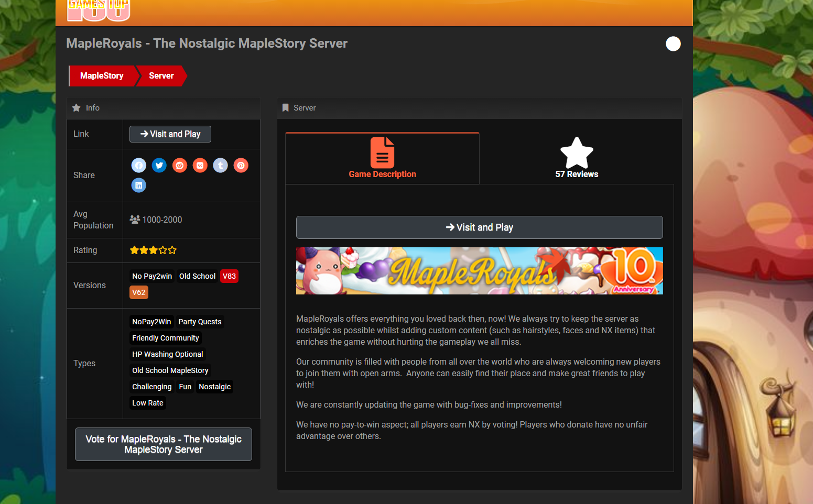813x504 pixels.
Task: Open the MapleStory breadcrumb
Action: 102,76
